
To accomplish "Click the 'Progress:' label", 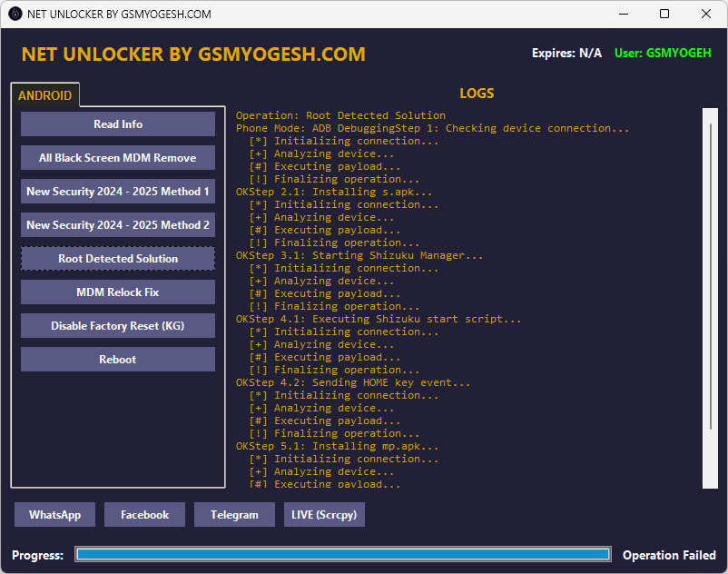I will click(x=37, y=555).
